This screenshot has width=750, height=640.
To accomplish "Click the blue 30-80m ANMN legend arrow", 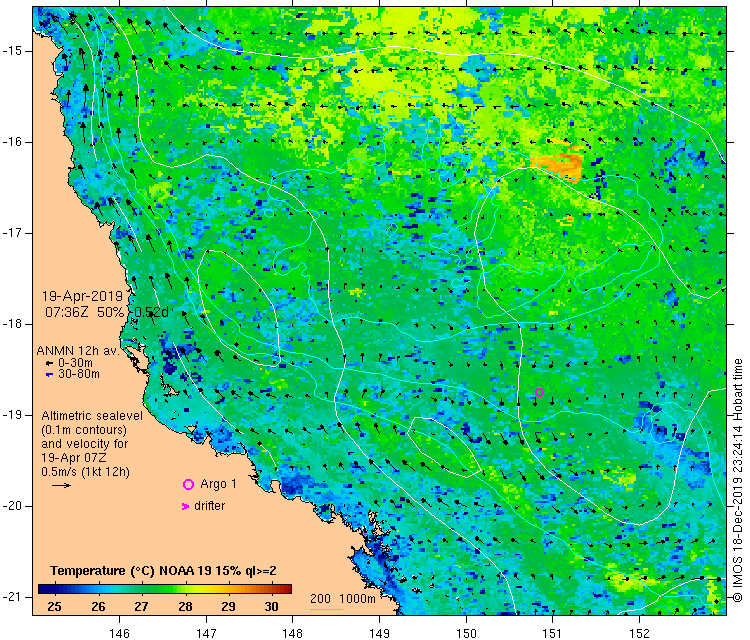I will click(49, 375).
